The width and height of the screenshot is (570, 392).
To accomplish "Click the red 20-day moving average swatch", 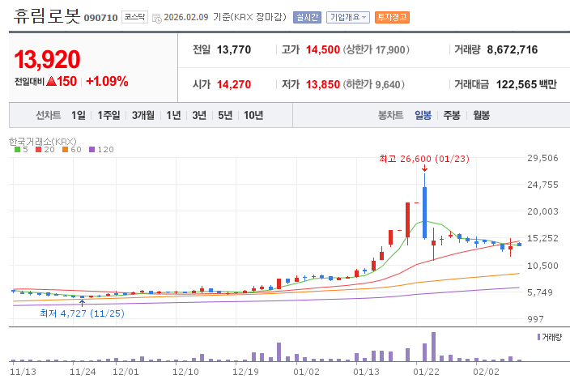I will (38, 150).
